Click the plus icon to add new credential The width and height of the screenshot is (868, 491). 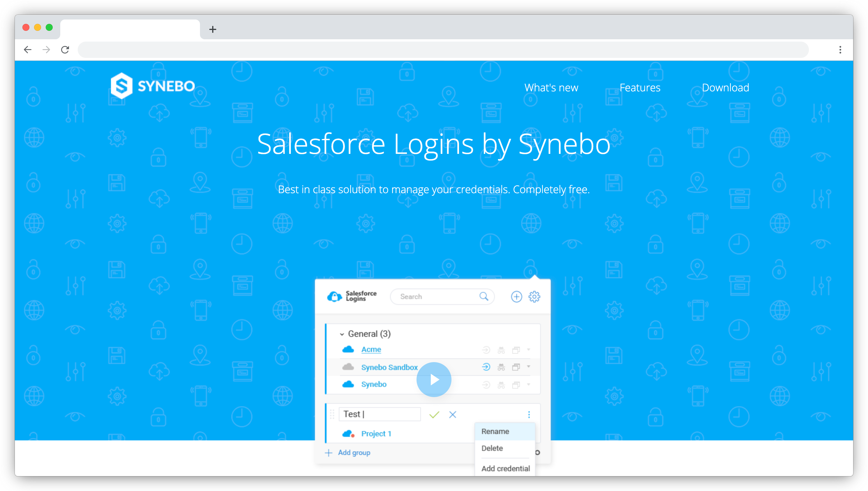coord(516,296)
